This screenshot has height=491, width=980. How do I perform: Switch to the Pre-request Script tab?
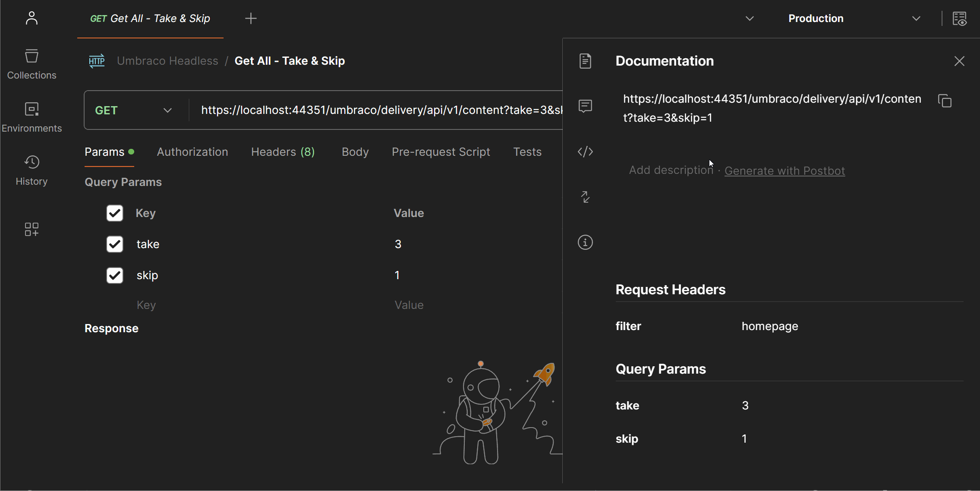441,152
